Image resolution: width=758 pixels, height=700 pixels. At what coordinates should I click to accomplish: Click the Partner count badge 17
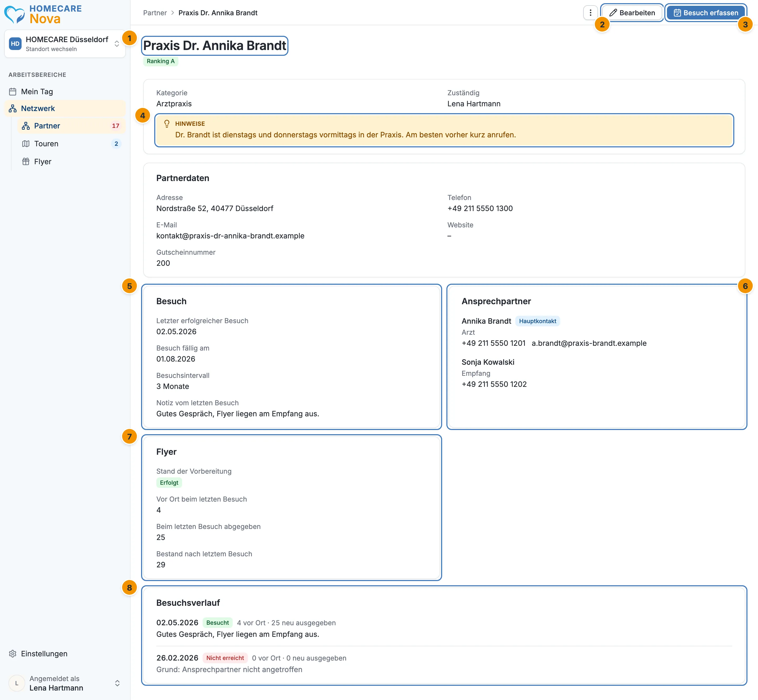[116, 126]
